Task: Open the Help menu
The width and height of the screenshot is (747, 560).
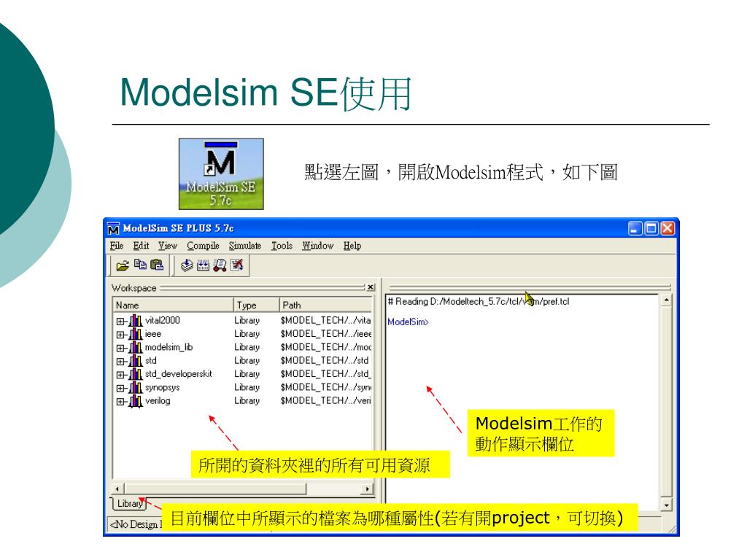Action: click(352, 246)
